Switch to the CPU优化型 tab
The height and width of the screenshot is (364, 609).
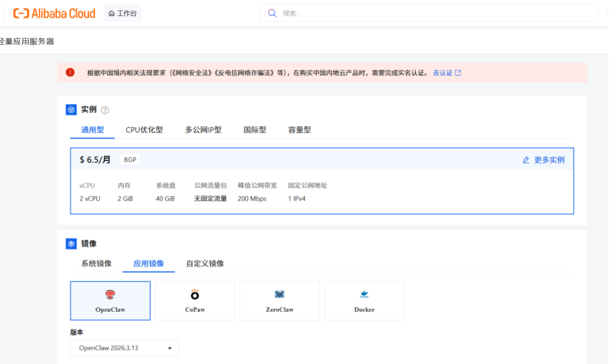tap(144, 130)
